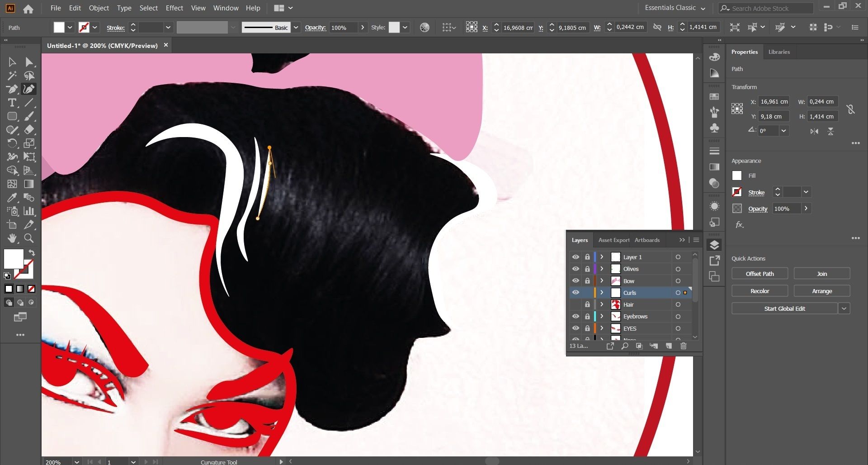Viewport: 868px width, 465px height.
Task: Click the Recolor Artwork wheel icon
Action: (425, 28)
